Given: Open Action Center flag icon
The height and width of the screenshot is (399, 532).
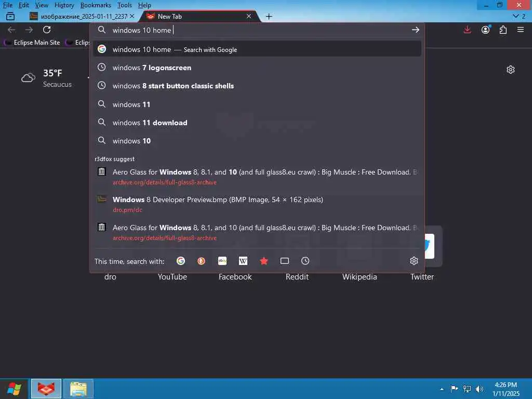Looking at the screenshot, I should (454, 389).
